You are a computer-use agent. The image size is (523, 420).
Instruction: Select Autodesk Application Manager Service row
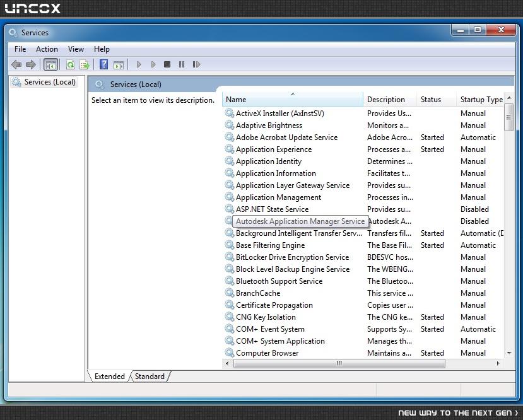tap(363, 221)
